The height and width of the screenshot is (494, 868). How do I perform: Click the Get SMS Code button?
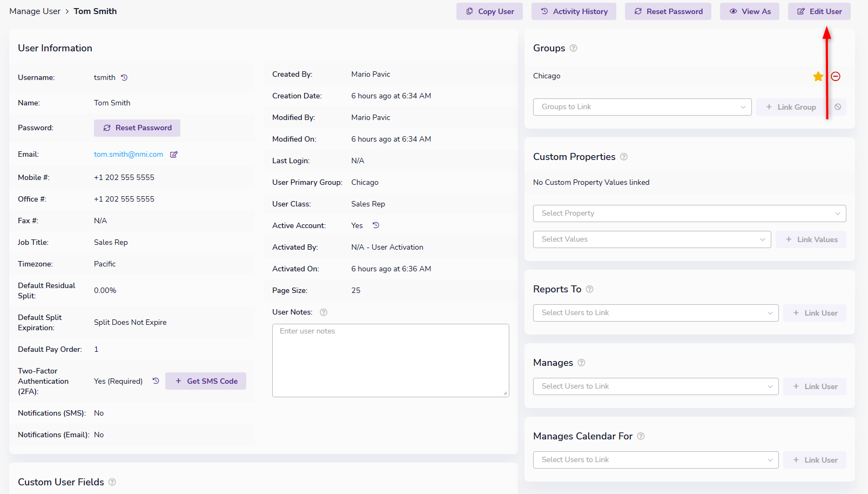click(206, 381)
